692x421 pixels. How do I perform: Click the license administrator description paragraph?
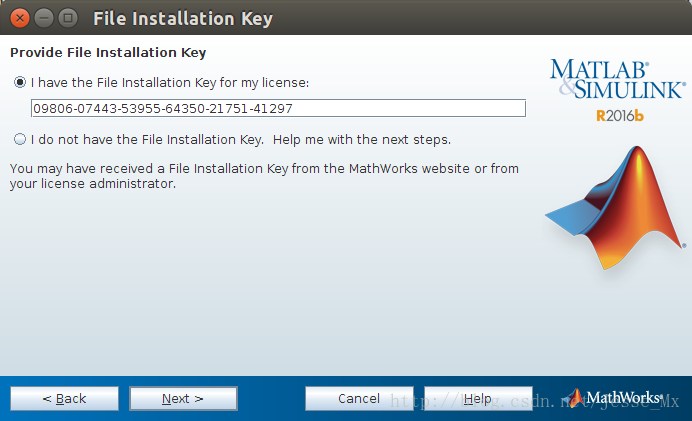pos(264,176)
